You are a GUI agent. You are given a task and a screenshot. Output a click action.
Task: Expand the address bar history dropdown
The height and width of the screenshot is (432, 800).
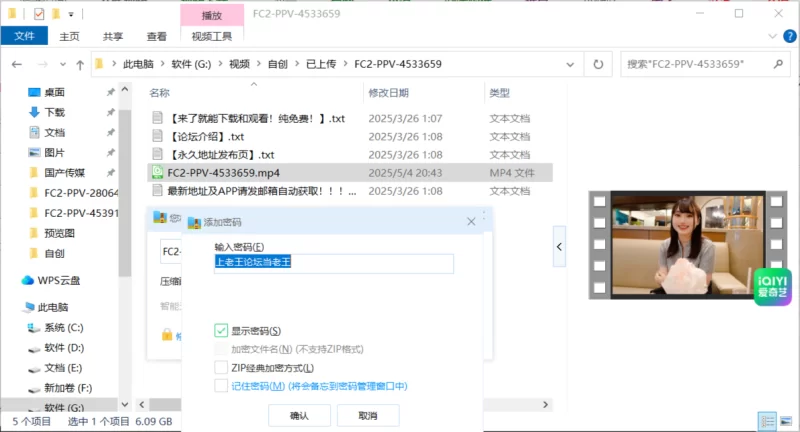click(x=570, y=64)
